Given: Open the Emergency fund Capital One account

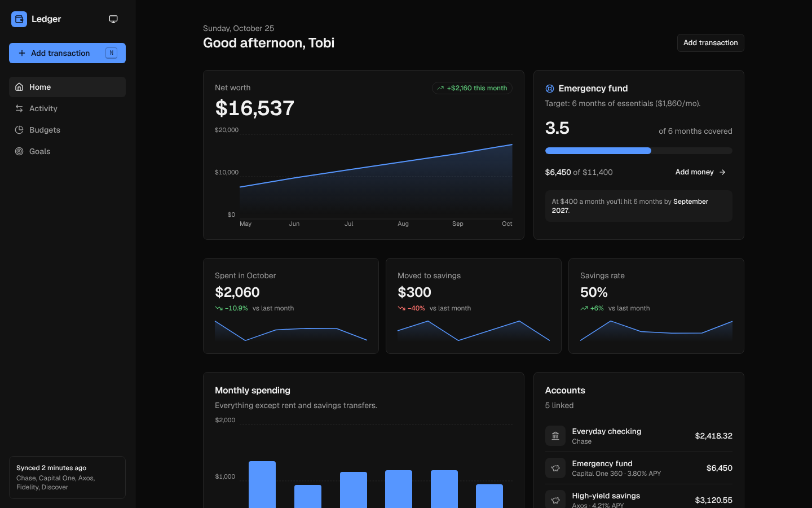Looking at the screenshot, I should click(x=639, y=468).
